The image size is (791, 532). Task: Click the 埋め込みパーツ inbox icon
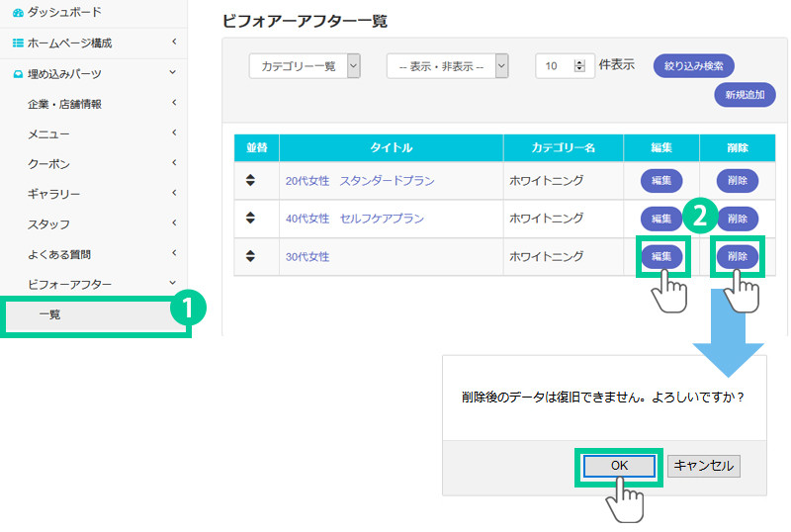pos(18,74)
